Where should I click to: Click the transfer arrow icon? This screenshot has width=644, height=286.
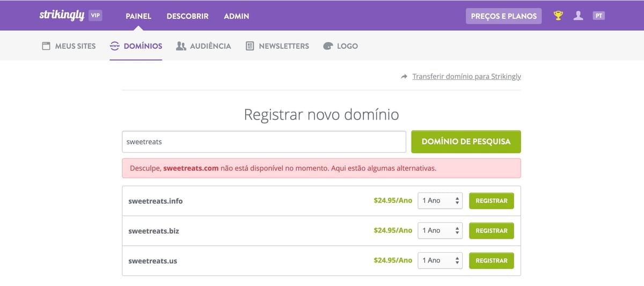coord(404,77)
